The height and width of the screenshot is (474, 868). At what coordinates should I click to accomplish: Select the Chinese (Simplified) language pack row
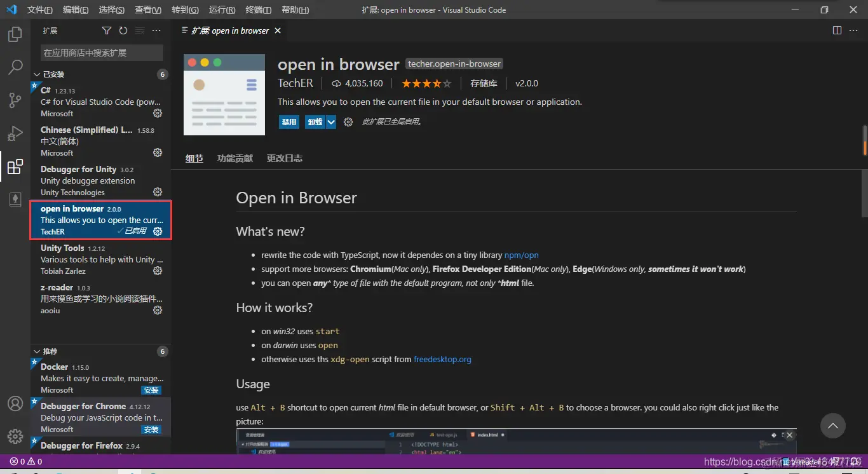point(101,141)
